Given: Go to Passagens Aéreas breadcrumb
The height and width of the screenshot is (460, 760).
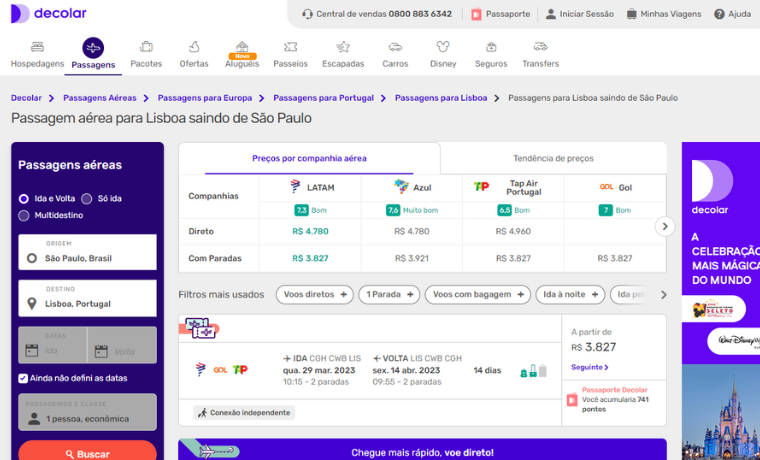Looking at the screenshot, I should (x=100, y=98).
